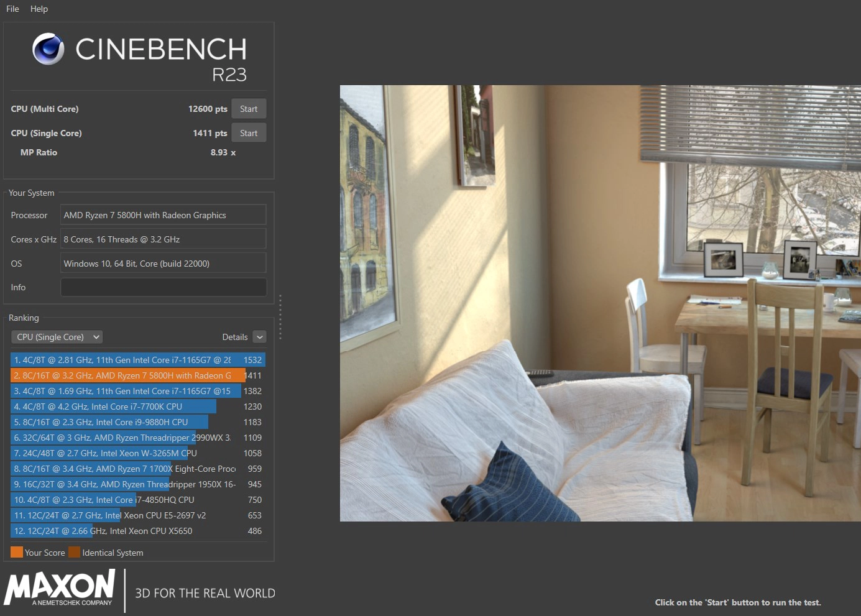Image resolution: width=861 pixels, height=616 pixels.
Task: Start the CPU Multi Core benchmark
Action: pos(249,108)
